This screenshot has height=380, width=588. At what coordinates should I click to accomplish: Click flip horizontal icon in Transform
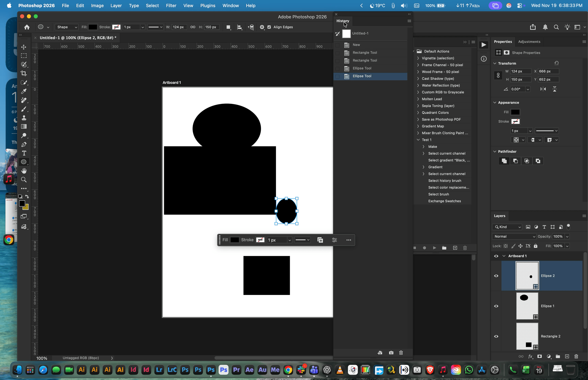pyautogui.click(x=543, y=89)
